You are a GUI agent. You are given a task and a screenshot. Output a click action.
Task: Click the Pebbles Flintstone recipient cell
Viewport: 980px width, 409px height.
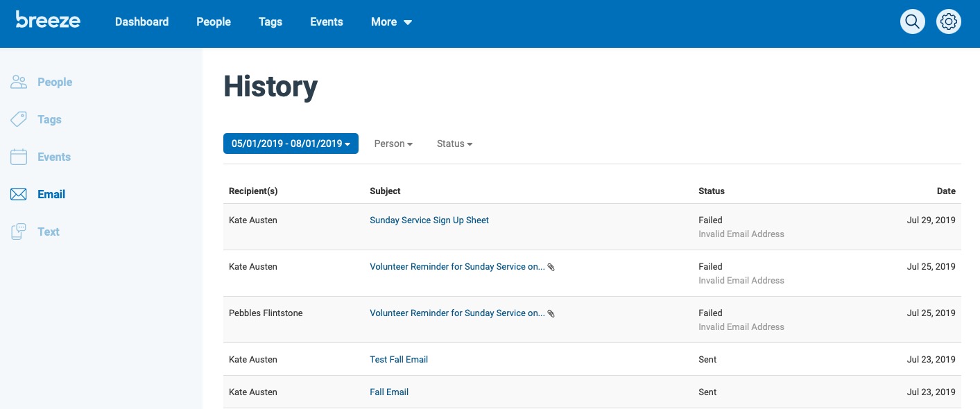(x=266, y=313)
